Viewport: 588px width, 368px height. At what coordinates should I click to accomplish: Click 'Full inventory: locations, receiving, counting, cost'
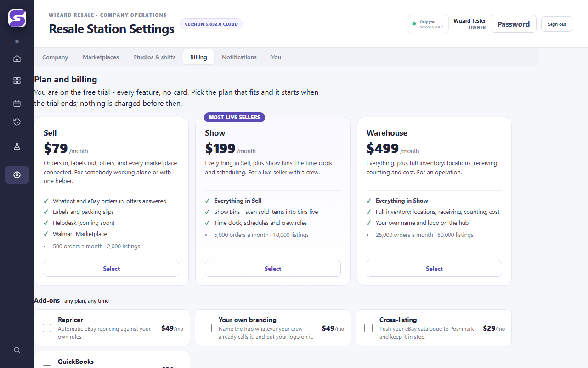(x=438, y=212)
